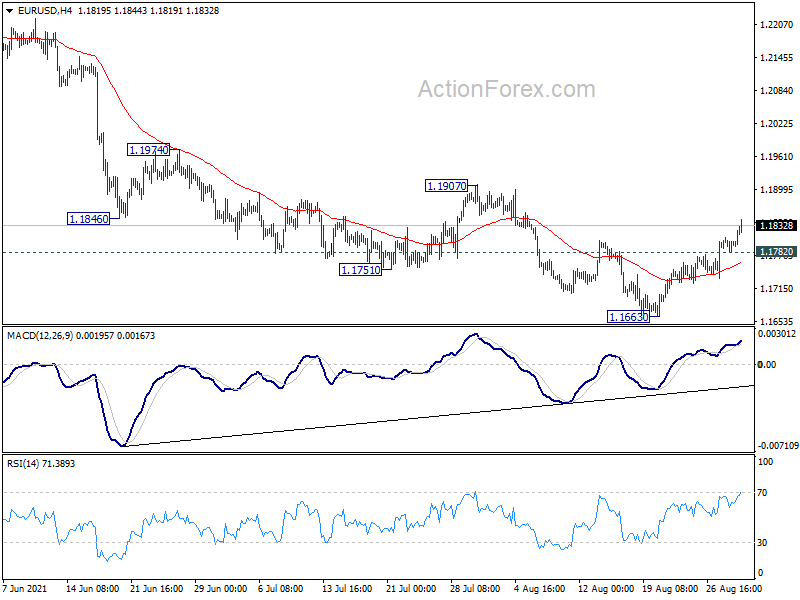This screenshot has width=800, height=600.
Task: Click the 1.19610 price axis value
Action: pyautogui.click(x=777, y=156)
